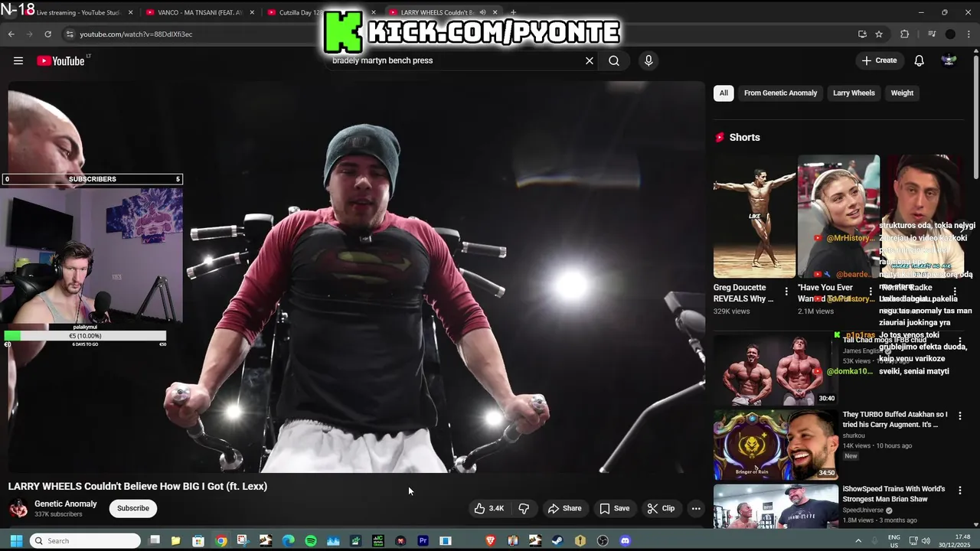The height and width of the screenshot is (551, 980).
Task: Open the YouTube notifications bell
Action: pos(919,60)
